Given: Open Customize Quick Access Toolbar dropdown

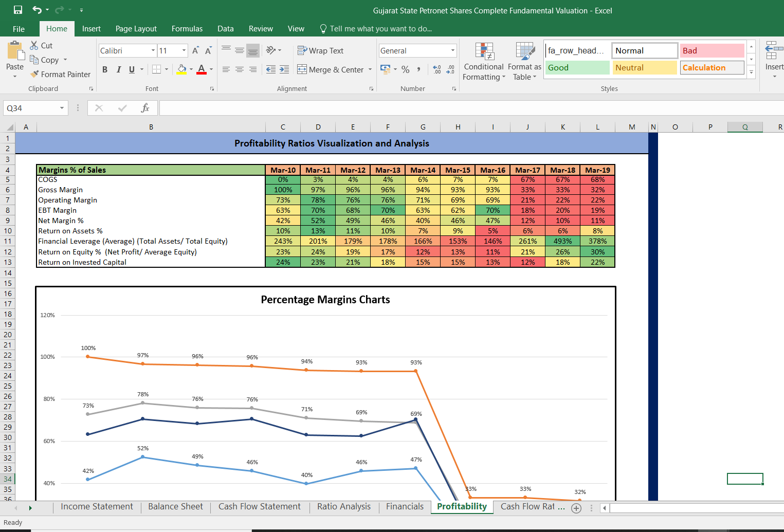Looking at the screenshot, I should point(81,10).
